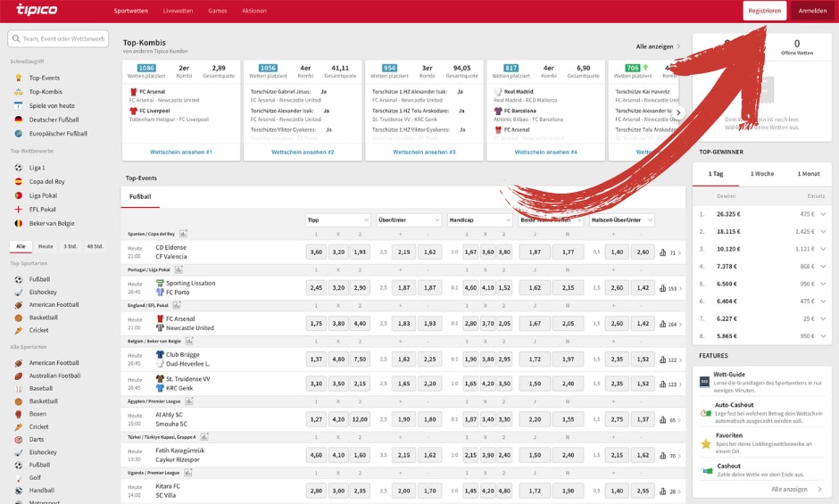Image resolution: width=839 pixels, height=504 pixels.
Task: Open the Halbzeit-Über/Unter dropdown
Action: (622, 220)
